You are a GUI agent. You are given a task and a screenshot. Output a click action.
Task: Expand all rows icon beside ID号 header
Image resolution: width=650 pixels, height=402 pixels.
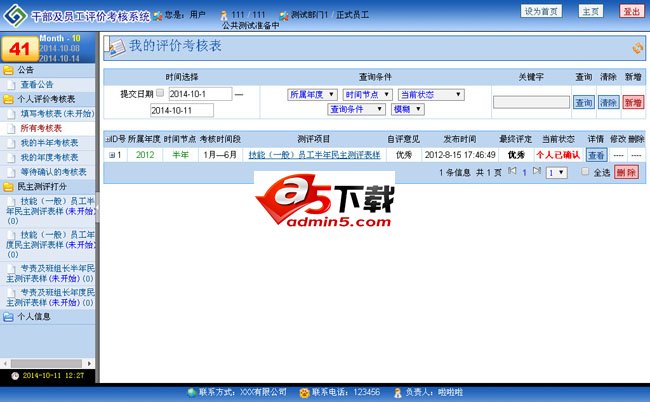click(107, 139)
